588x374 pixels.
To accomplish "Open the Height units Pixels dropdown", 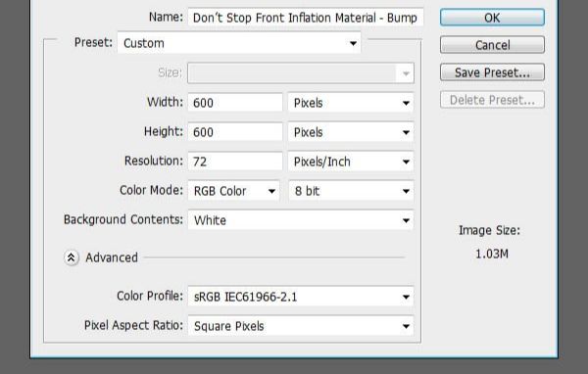I will click(x=351, y=132).
